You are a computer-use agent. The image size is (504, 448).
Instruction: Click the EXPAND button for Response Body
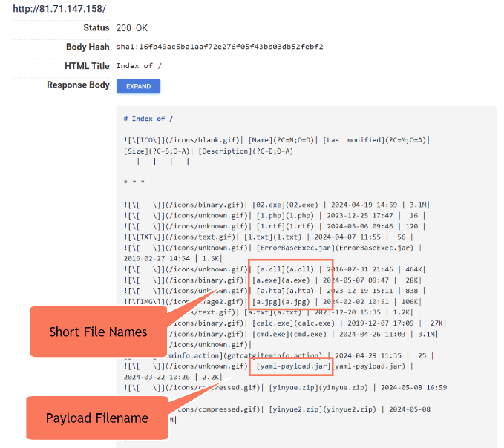click(138, 86)
